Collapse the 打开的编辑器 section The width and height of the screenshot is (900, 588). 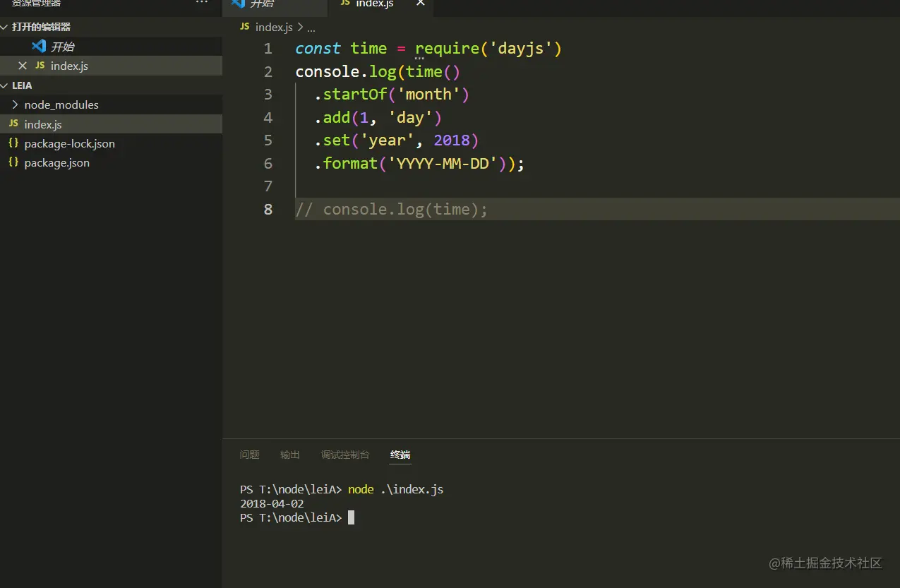[x=6, y=26]
